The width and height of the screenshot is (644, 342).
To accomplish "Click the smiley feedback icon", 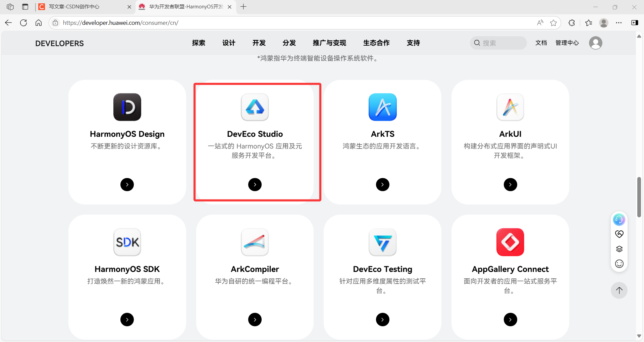I will click(x=619, y=264).
